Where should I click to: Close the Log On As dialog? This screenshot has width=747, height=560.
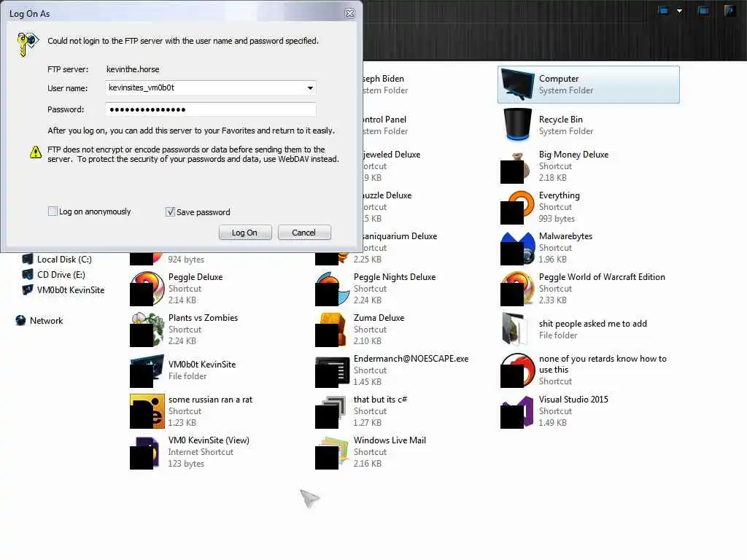[349, 13]
